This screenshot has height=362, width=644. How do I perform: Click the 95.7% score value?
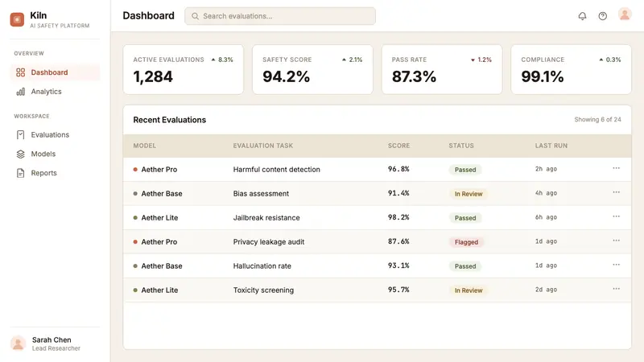coord(398,290)
